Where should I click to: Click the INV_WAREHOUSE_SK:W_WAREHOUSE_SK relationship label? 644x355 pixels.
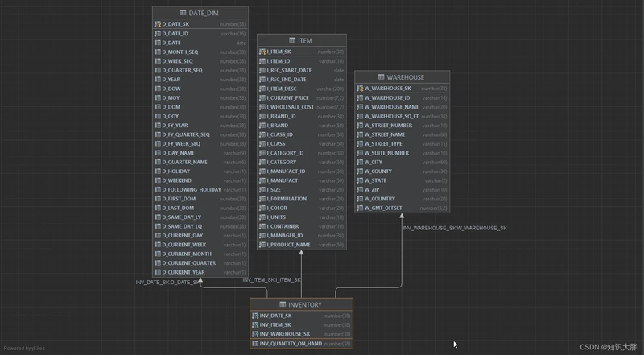[x=454, y=228]
